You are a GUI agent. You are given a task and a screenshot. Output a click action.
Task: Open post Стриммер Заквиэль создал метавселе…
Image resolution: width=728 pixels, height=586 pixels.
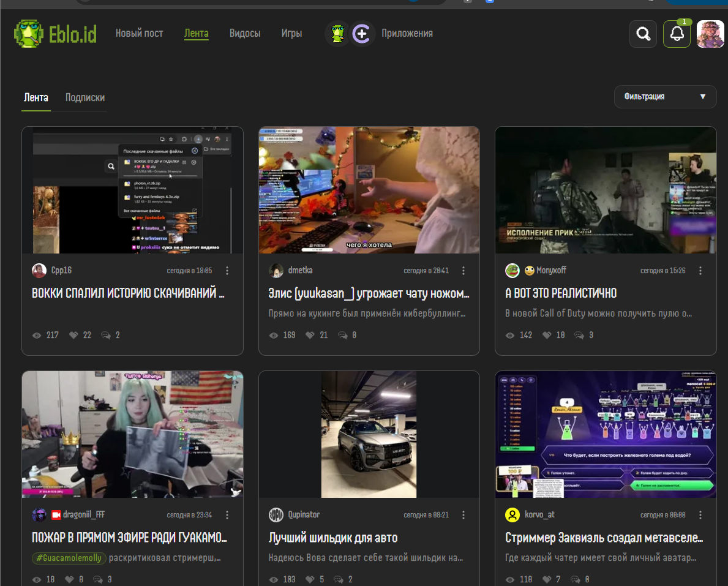[x=604, y=538]
